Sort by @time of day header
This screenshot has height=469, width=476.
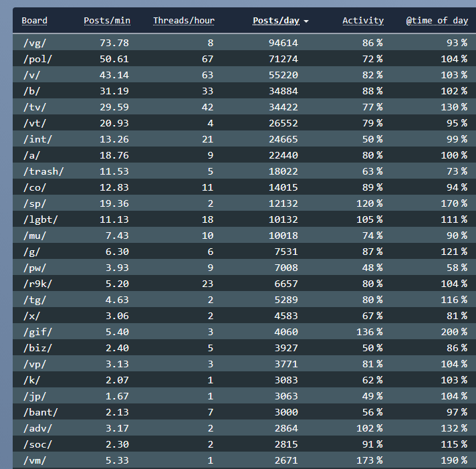(x=437, y=21)
